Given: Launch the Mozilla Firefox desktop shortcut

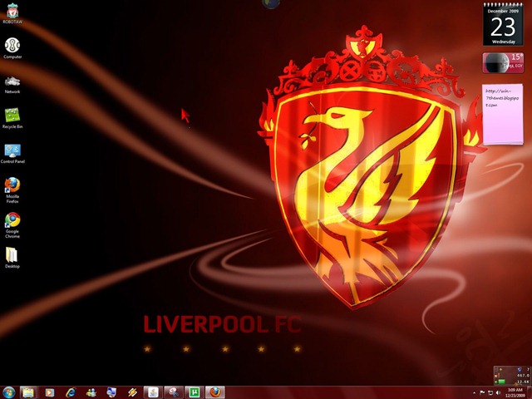Looking at the screenshot, I should tap(12, 190).
